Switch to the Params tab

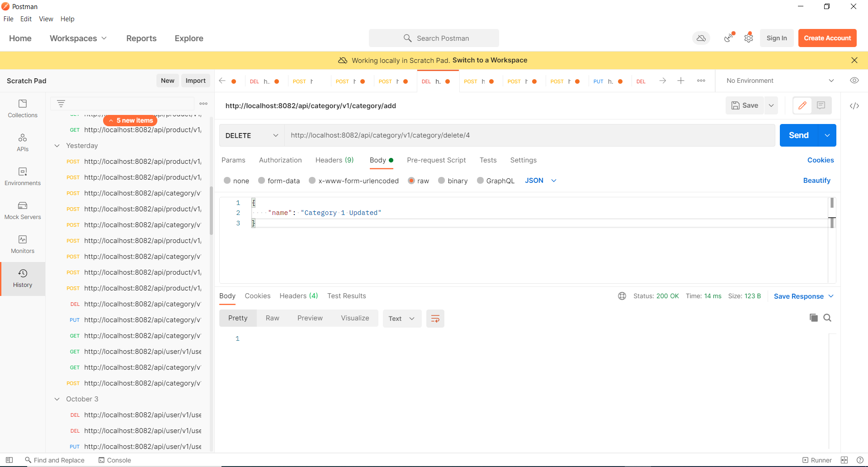[x=233, y=160]
